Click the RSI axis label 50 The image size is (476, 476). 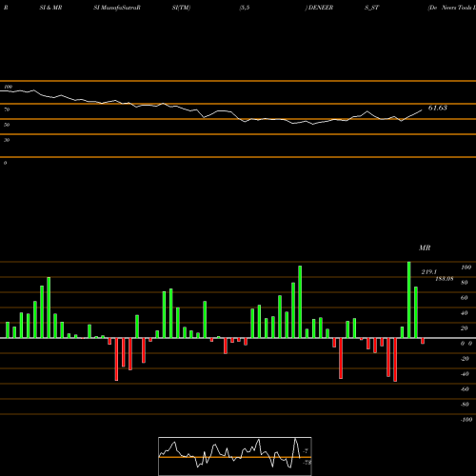click(7, 125)
